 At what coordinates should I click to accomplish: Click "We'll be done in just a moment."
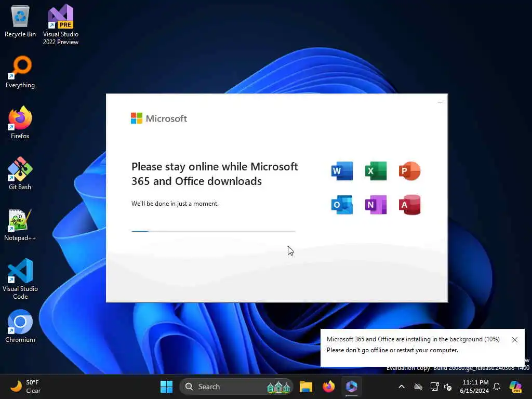click(x=175, y=204)
